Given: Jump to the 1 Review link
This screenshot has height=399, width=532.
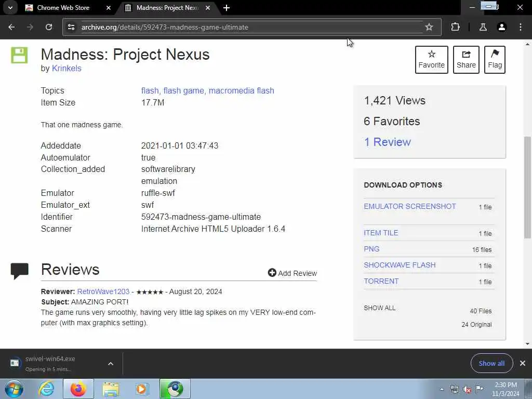Looking at the screenshot, I should click(x=387, y=142).
